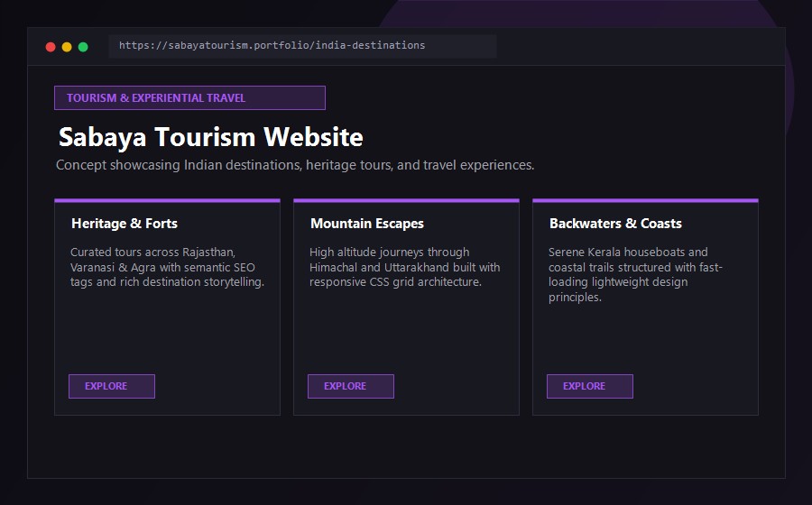Click the EXPLORE button under Heritage & Forts

112,387
